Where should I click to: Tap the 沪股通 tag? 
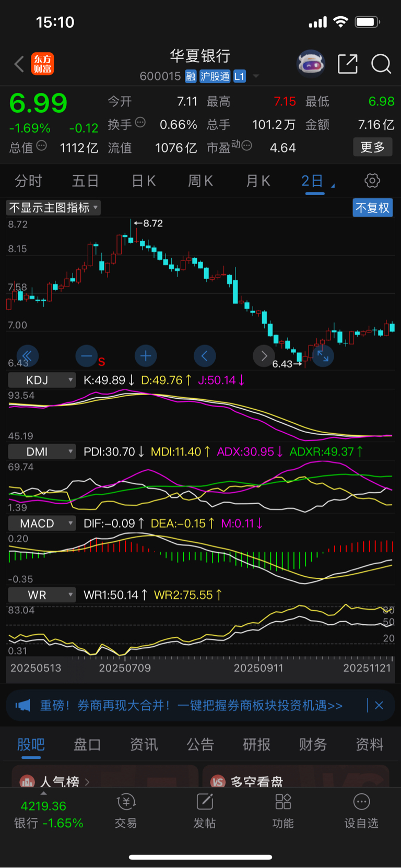pos(215,77)
